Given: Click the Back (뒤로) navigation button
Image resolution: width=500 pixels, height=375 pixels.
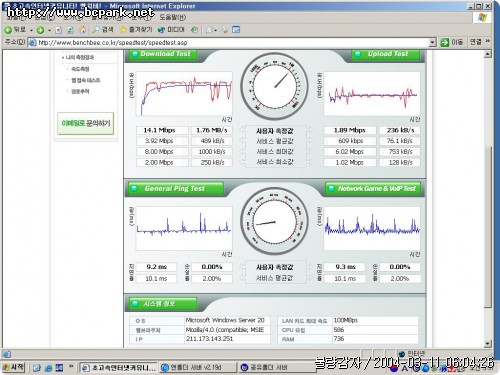Looking at the screenshot, I should tap(15, 30).
